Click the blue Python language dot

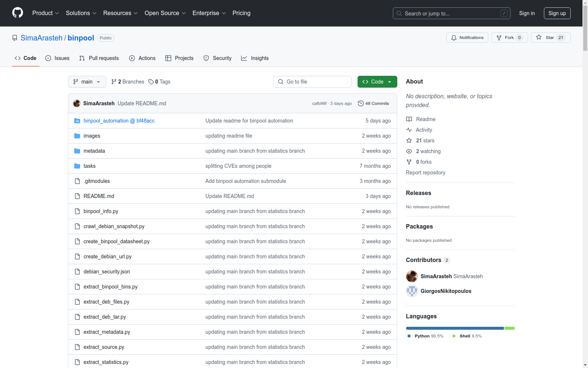pyautogui.click(x=409, y=336)
